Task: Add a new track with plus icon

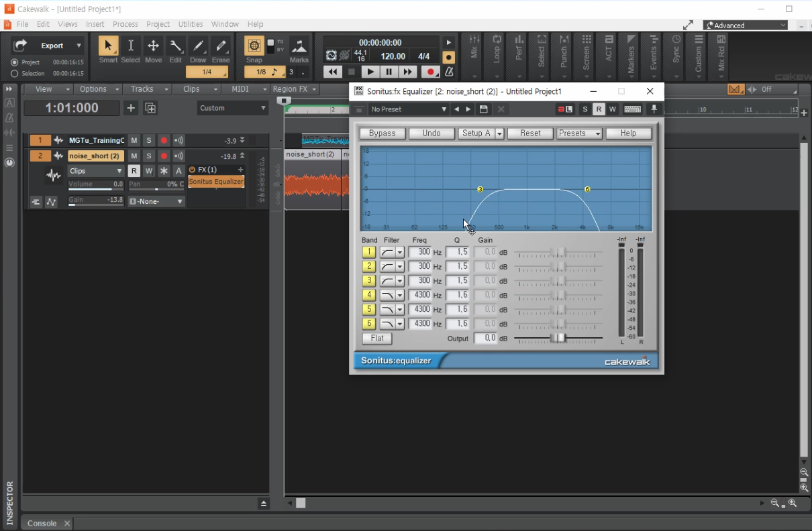Action: pyautogui.click(x=131, y=108)
